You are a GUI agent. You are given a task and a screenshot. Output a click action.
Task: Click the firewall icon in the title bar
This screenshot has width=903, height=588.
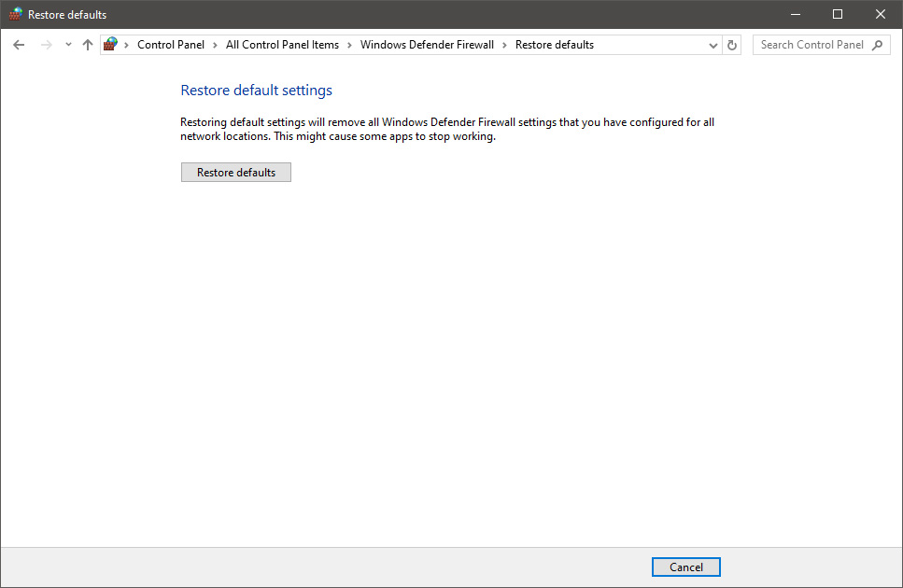[16, 14]
